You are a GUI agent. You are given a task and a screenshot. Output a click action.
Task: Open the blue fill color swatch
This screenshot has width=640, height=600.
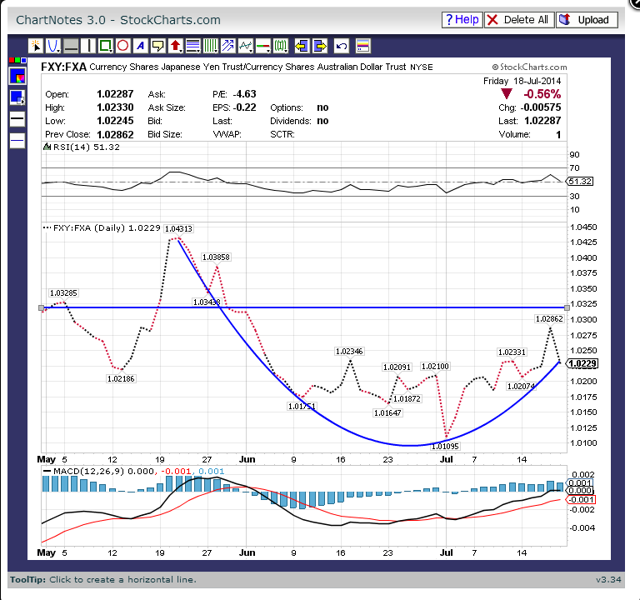[18, 98]
